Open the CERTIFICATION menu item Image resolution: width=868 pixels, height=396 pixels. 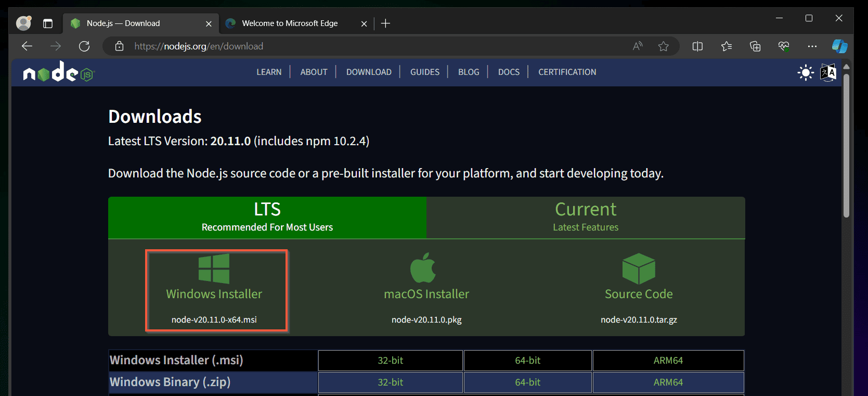(x=567, y=72)
